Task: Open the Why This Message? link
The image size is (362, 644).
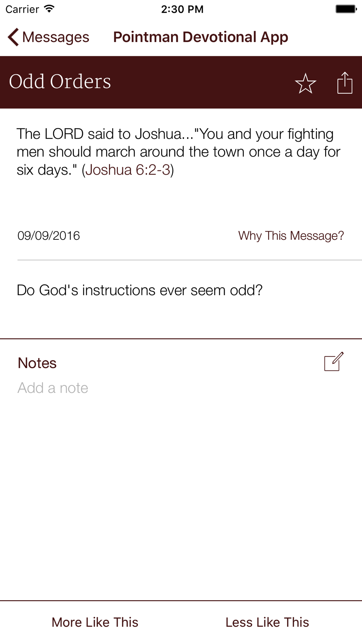Action: pyautogui.click(x=291, y=236)
